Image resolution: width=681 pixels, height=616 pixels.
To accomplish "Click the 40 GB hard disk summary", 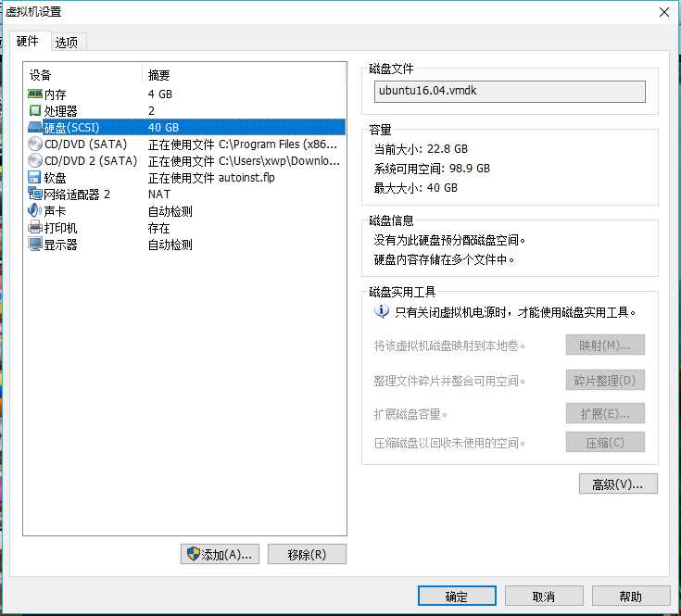I will pos(163,127).
